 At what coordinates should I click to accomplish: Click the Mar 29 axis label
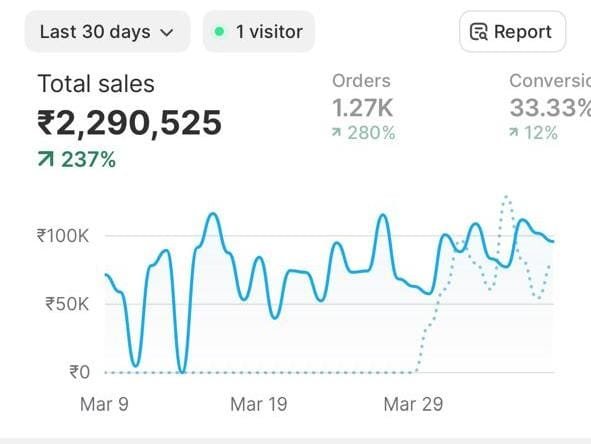413,404
